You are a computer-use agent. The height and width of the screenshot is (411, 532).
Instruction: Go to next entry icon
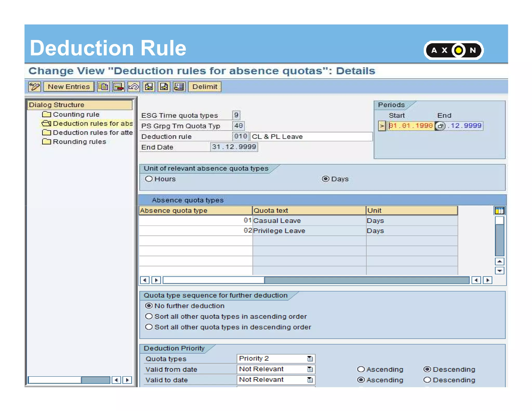(164, 87)
